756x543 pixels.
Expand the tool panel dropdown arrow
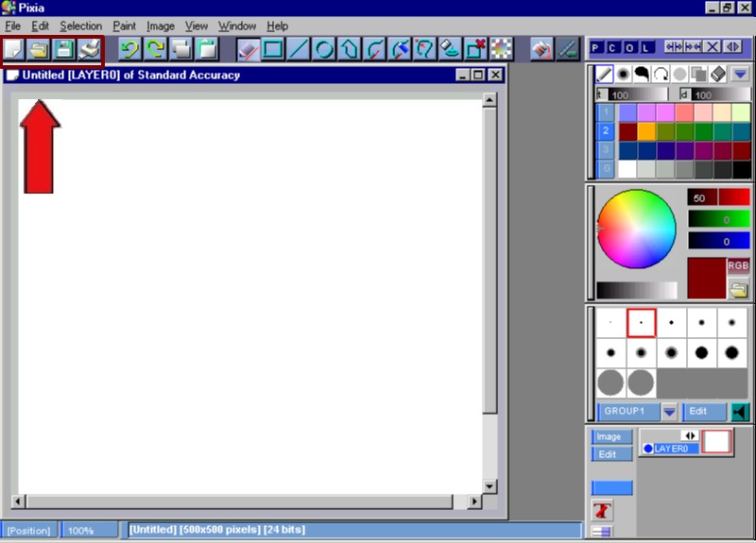pyautogui.click(x=740, y=74)
